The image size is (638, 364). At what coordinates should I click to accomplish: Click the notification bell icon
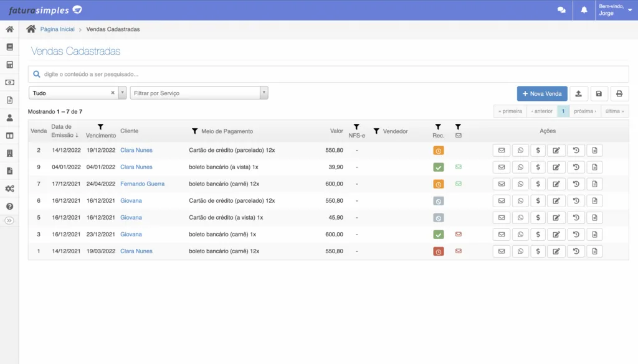click(584, 10)
